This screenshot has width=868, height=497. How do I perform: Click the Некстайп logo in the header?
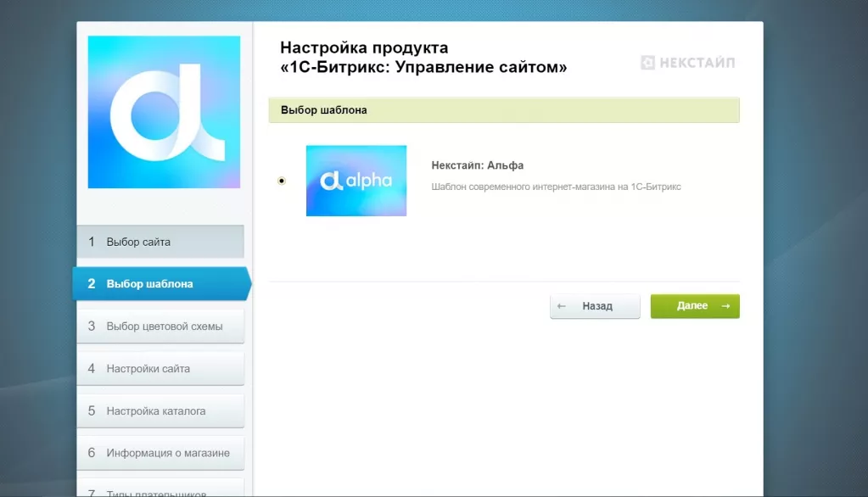click(687, 63)
